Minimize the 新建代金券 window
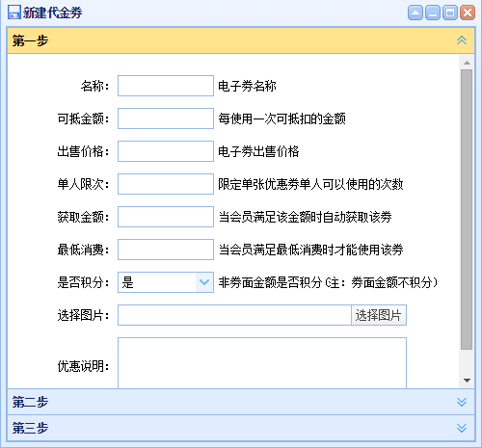482x448 pixels. pyautogui.click(x=433, y=13)
